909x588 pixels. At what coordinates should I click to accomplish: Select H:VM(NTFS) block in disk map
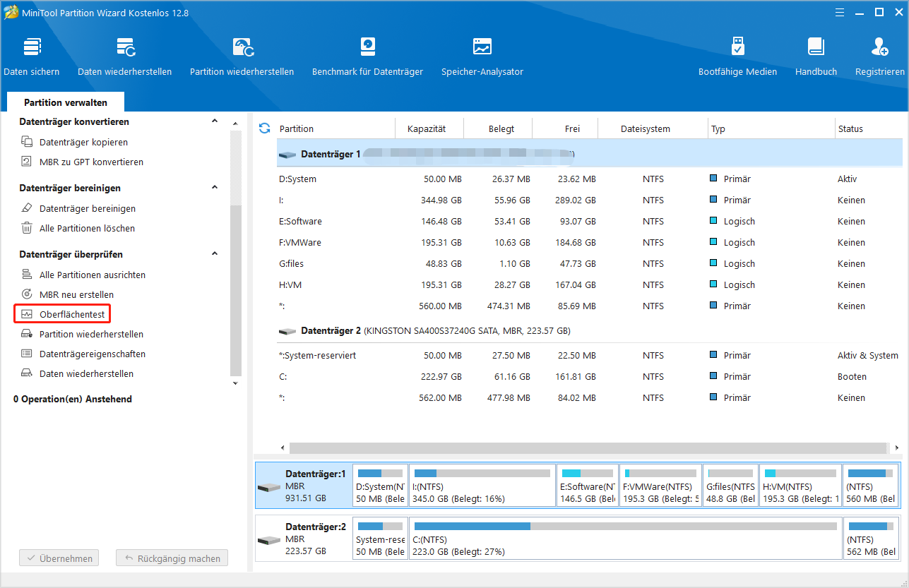coord(800,486)
